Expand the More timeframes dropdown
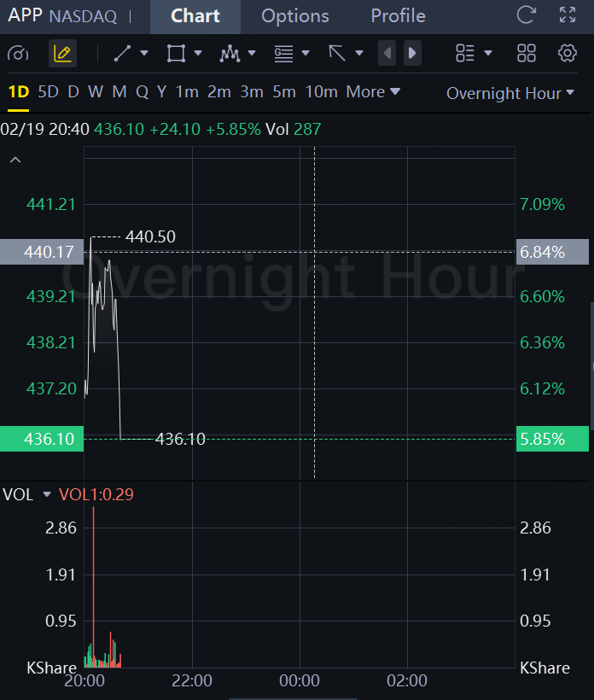594x700 pixels. tap(373, 91)
